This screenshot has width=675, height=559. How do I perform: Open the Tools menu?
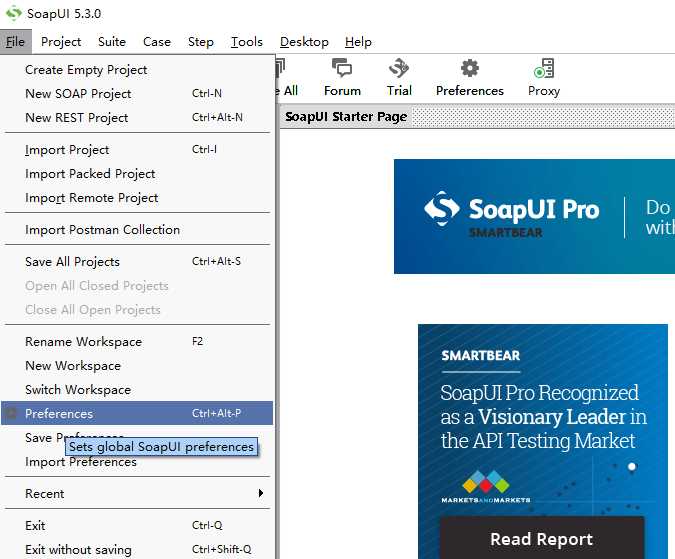pos(247,42)
